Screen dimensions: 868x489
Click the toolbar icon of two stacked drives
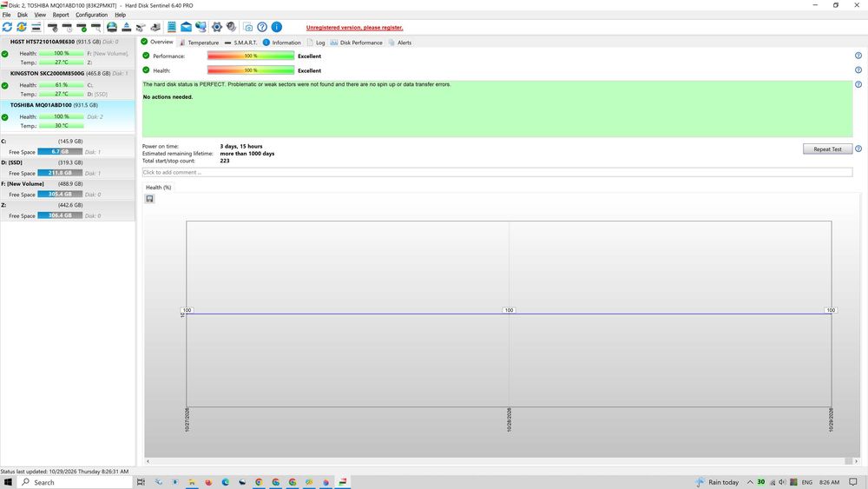click(x=36, y=27)
